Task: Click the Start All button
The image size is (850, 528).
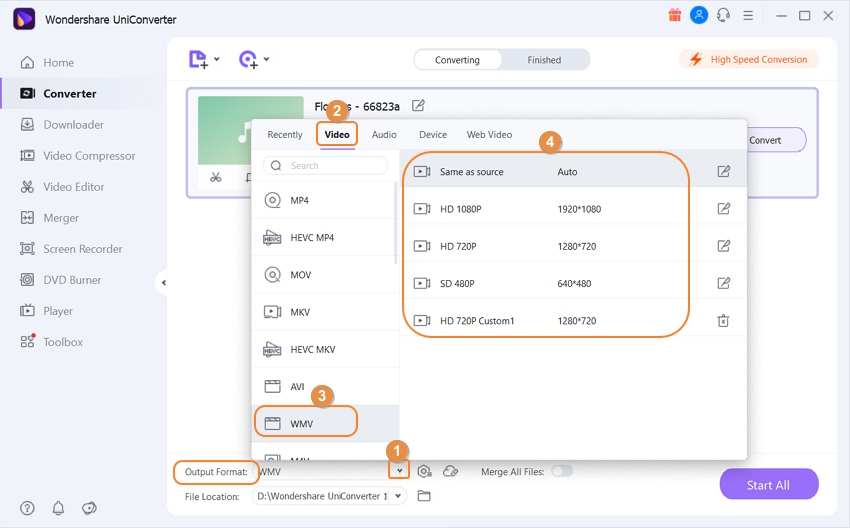Action: click(769, 485)
